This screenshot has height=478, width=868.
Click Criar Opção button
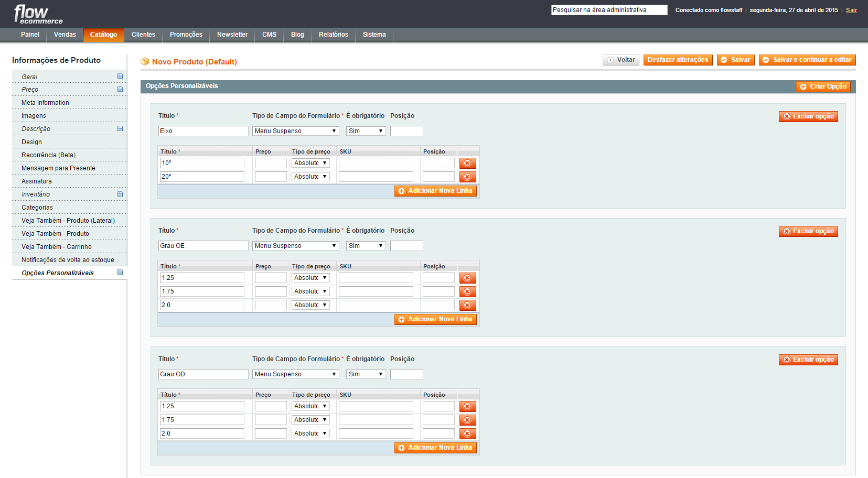point(823,86)
